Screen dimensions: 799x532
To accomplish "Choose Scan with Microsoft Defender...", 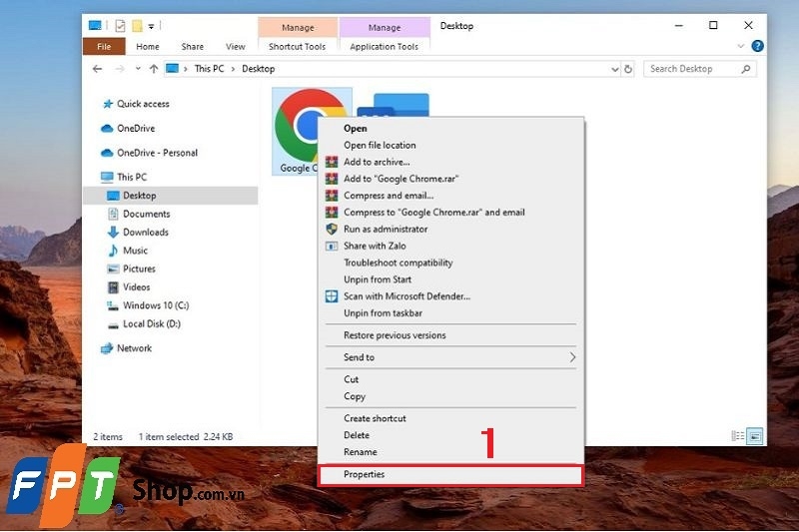I will [x=450, y=296].
